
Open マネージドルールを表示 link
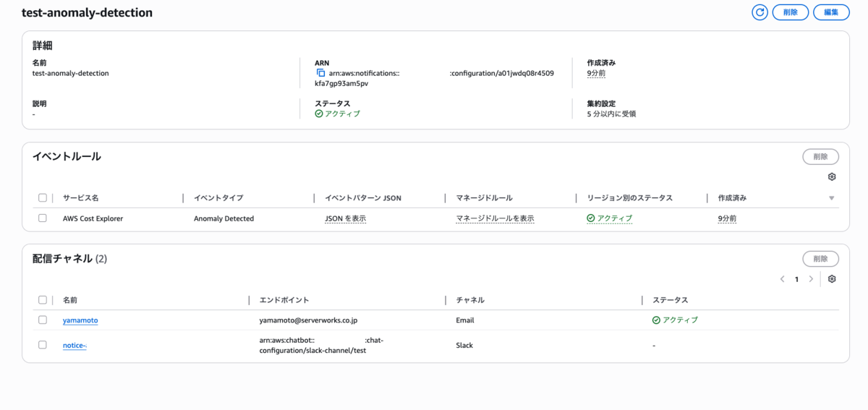[495, 218]
